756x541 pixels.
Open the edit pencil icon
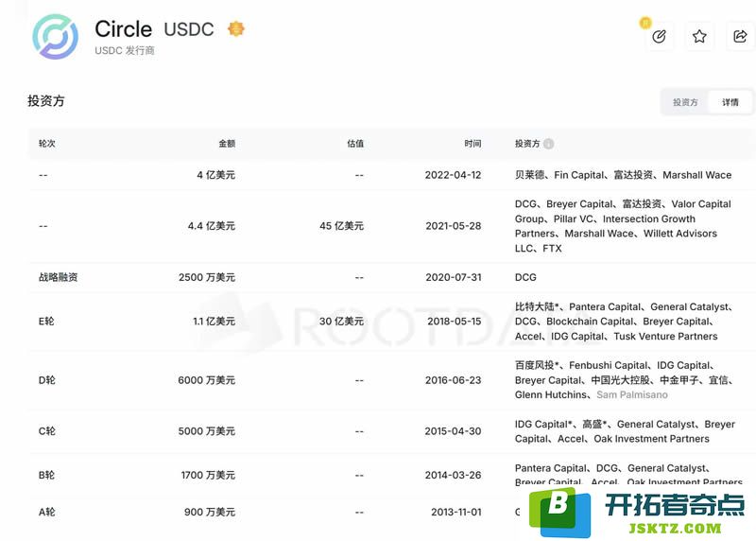click(x=659, y=36)
